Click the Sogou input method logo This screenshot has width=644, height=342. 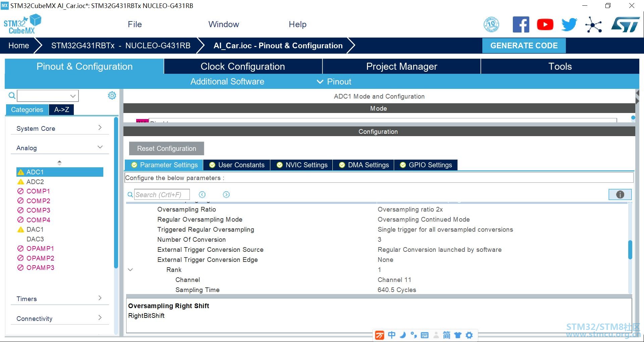coord(379,335)
